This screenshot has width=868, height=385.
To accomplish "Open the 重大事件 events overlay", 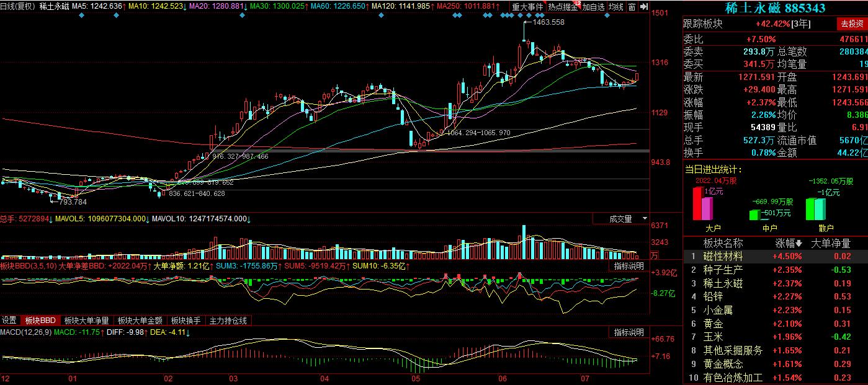I will (x=527, y=7).
